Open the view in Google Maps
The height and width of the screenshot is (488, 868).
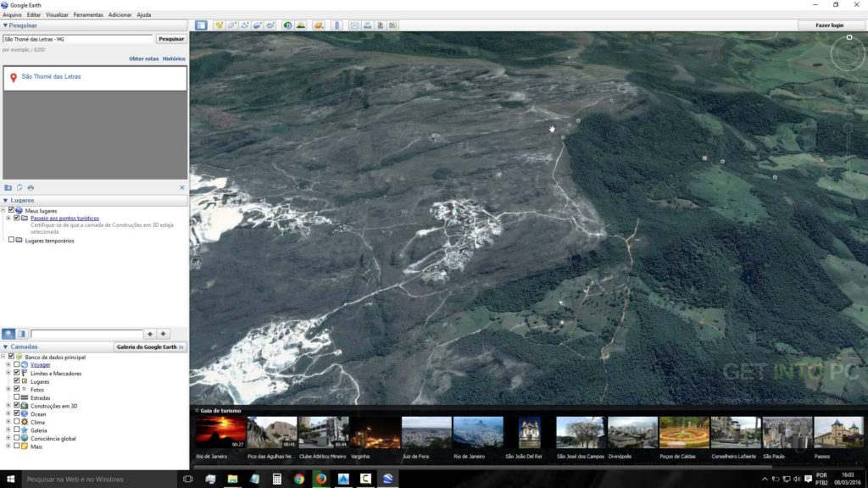(x=393, y=25)
